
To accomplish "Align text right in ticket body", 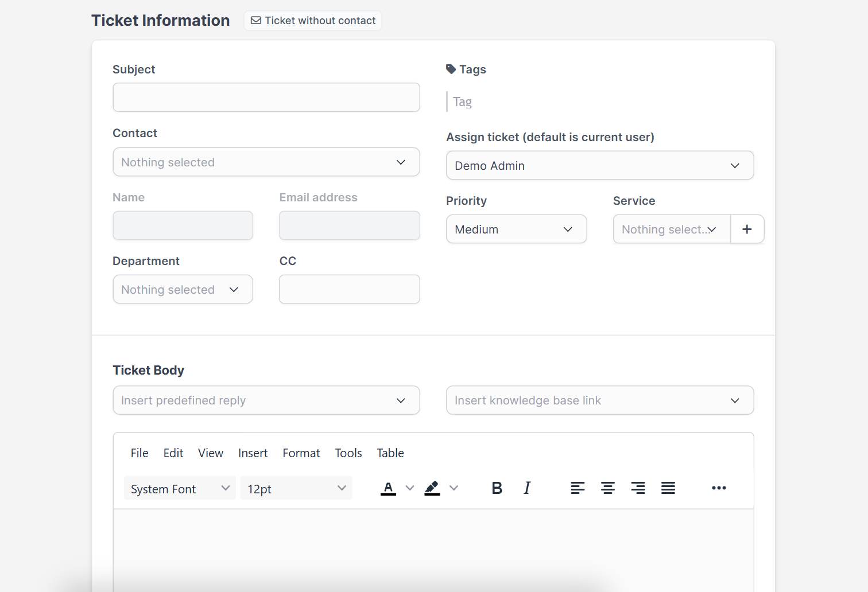I will pyautogui.click(x=638, y=488).
